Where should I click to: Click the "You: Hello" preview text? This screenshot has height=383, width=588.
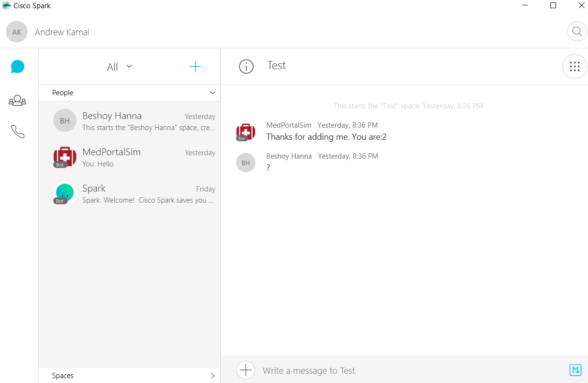click(x=98, y=164)
